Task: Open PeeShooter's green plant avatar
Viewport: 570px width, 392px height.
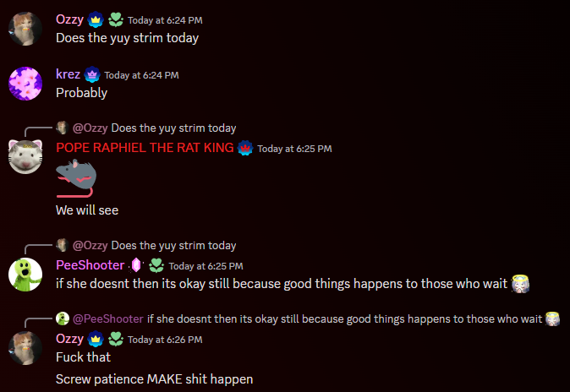Action: pos(25,275)
